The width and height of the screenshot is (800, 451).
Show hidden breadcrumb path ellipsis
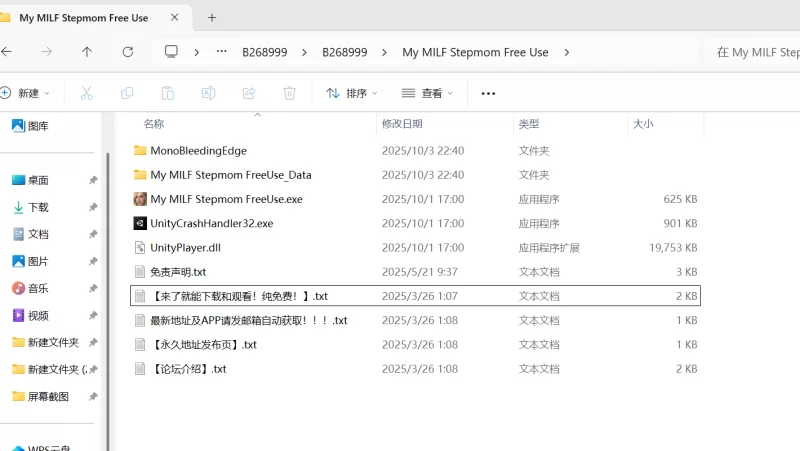[221, 52]
